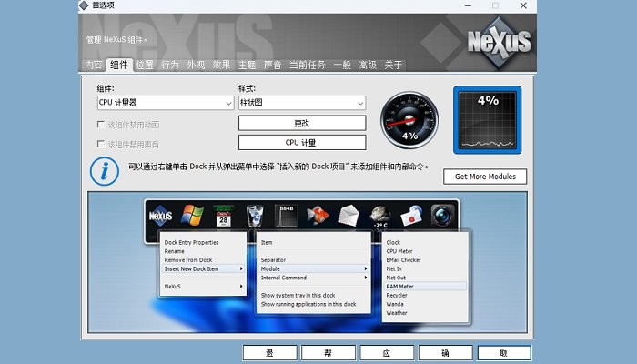Click the NeXuS submenu entry in the preview menu
The height and width of the screenshot is (364, 637).
click(203, 287)
